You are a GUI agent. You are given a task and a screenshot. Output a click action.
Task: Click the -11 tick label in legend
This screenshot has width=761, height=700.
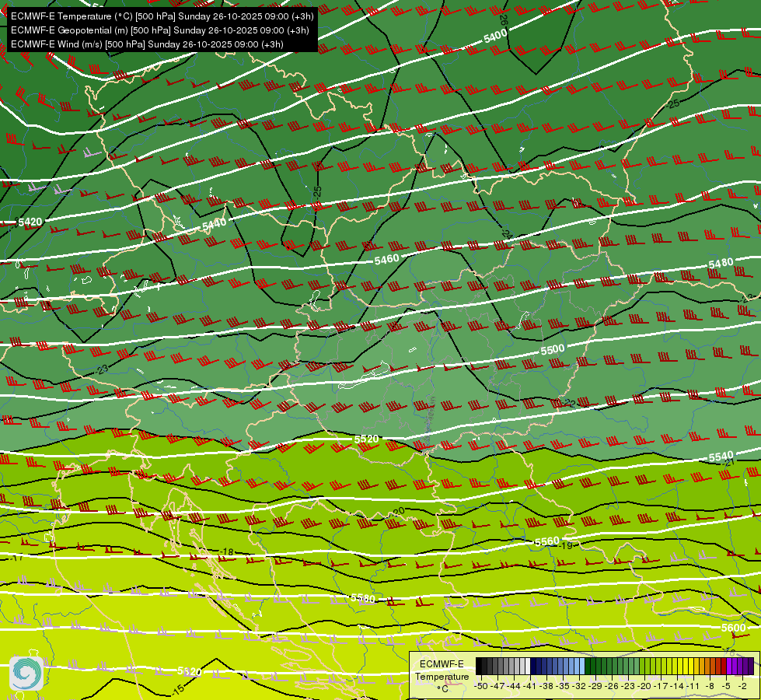693,686
